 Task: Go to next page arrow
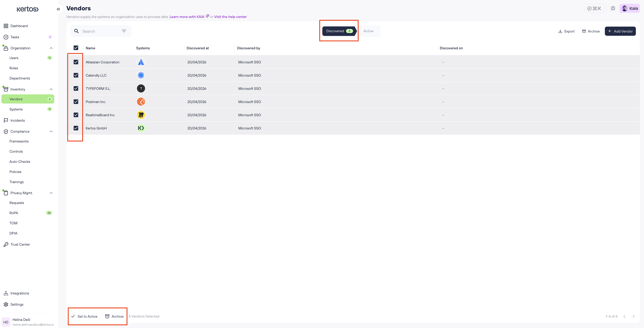click(x=633, y=316)
